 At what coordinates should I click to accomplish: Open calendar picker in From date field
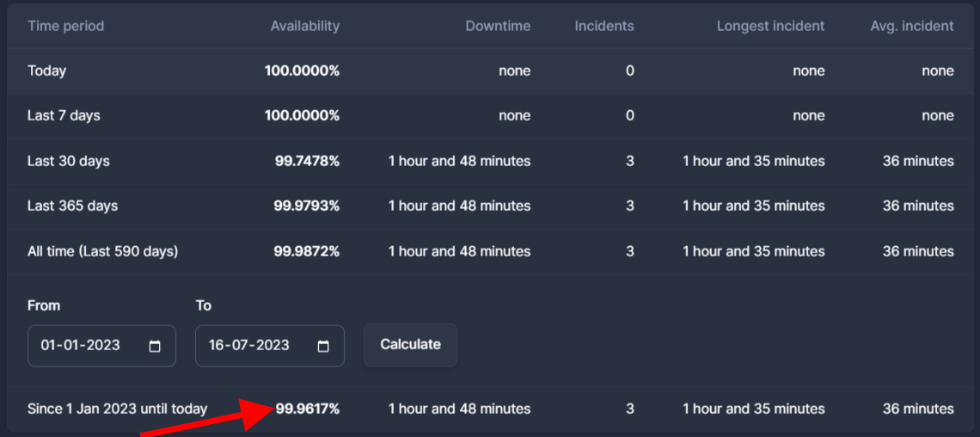coord(155,346)
